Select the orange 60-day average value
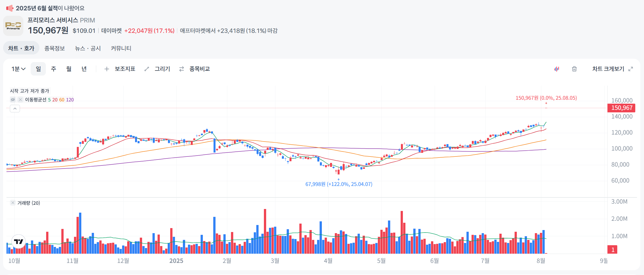The width and height of the screenshot is (644, 275). pos(62,100)
